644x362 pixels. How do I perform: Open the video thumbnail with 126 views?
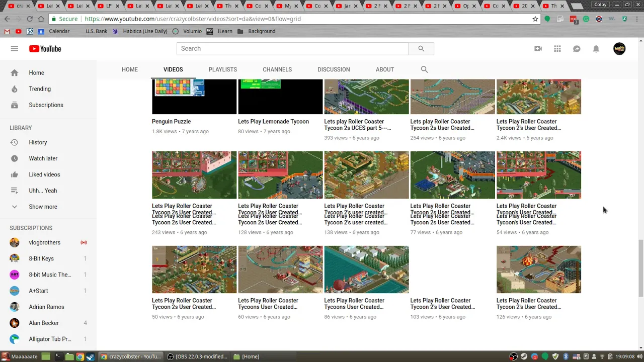539,269
